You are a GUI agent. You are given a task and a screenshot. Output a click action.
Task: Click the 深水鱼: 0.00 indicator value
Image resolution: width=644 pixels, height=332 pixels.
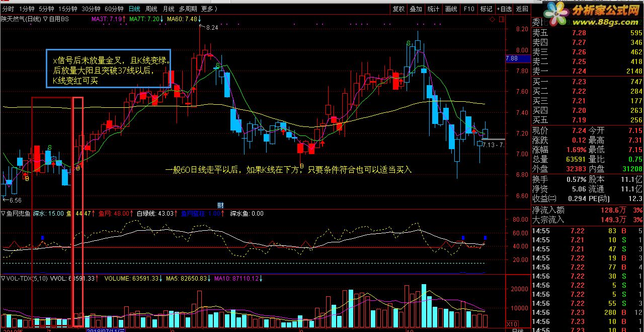point(247,214)
